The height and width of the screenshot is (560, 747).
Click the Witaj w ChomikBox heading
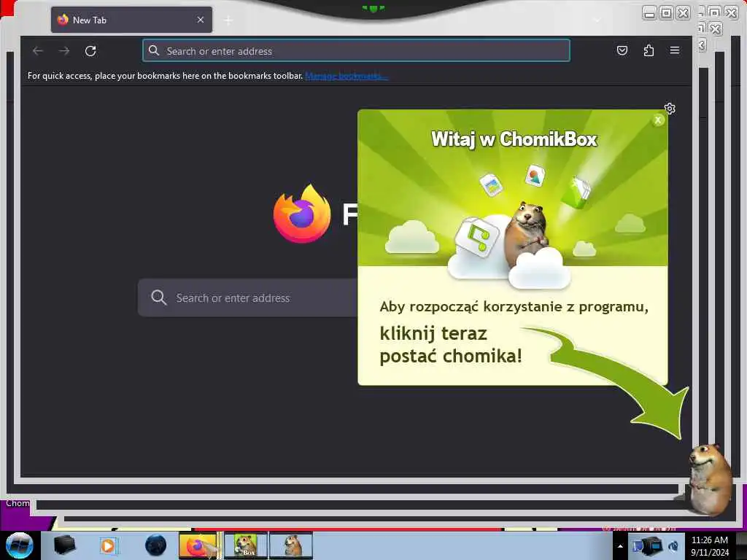pyautogui.click(x=514, y=139)
